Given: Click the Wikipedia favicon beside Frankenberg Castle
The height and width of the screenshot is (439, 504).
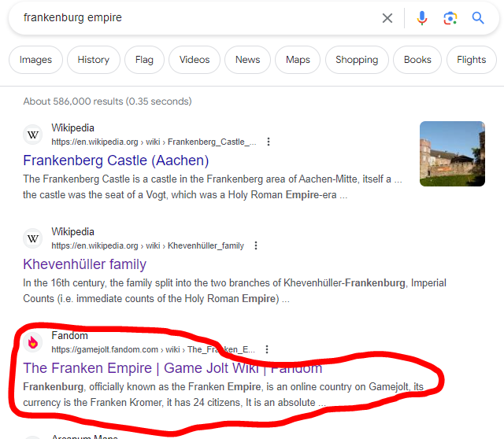Looking at the screenshot, I should (33, 135).
